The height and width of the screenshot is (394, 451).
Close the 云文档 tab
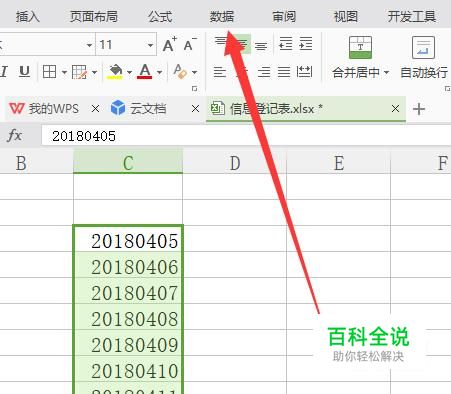[x=195, y=109]
